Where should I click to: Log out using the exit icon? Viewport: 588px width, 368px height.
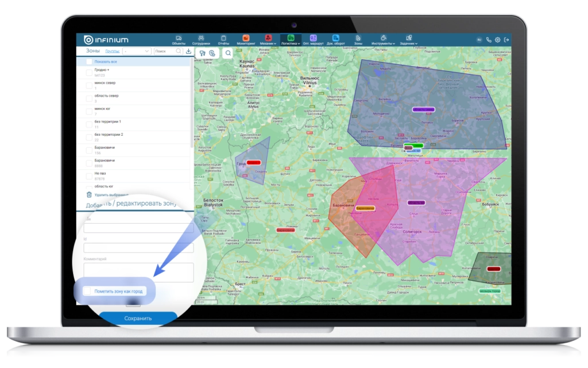[506, 40]
